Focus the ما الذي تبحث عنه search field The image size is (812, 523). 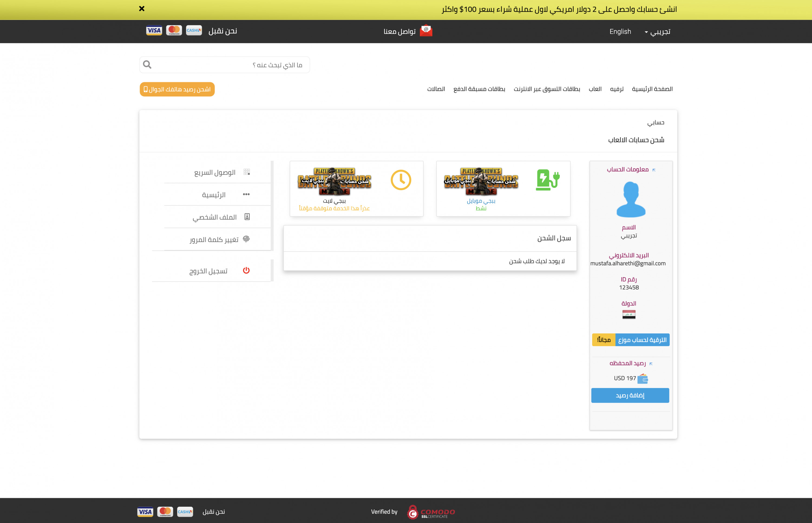click(225, 65)
